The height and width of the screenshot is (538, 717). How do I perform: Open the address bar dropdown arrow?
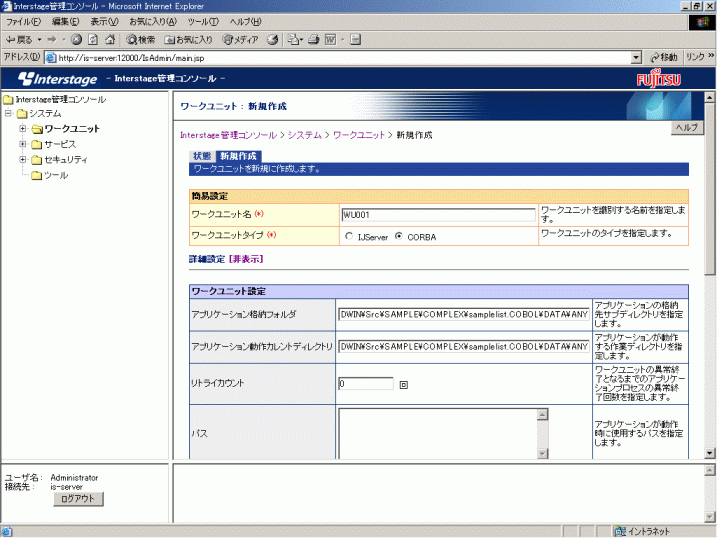(636, 58)
